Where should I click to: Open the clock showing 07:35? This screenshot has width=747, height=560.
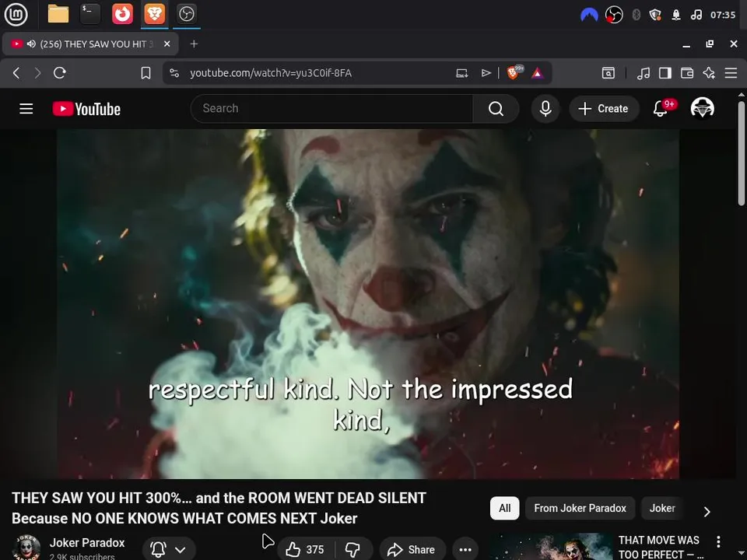click(723, 15)
